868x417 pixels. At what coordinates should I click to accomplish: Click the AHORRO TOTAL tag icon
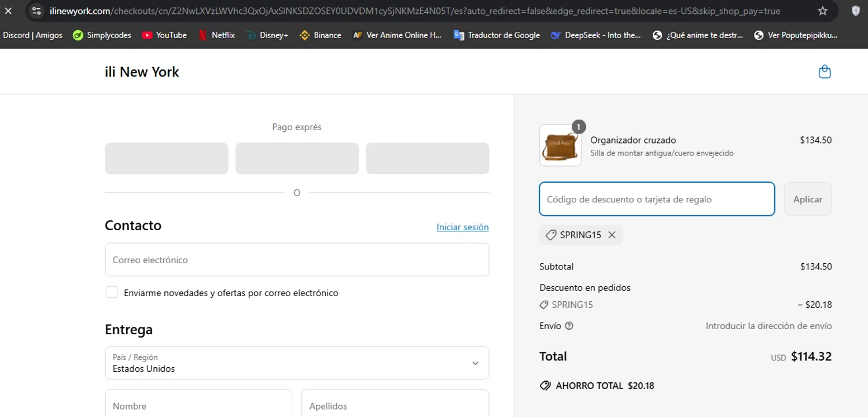pyautogui.click(x=545, y=386)
